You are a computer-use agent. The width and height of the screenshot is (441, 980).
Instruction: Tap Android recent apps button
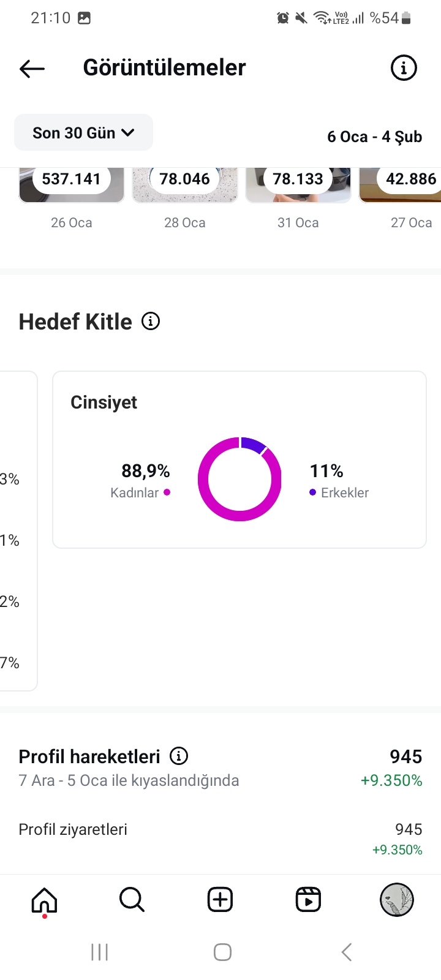click(x=99, y=952)
